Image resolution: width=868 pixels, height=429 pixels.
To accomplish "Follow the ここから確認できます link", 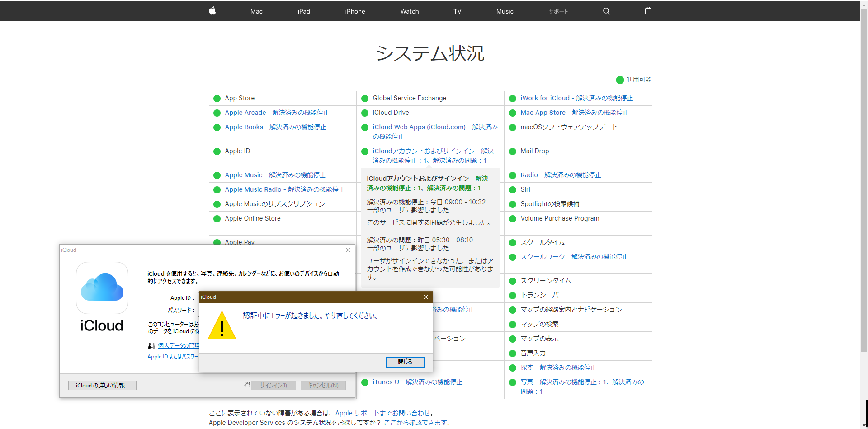I will pos(416,423).
